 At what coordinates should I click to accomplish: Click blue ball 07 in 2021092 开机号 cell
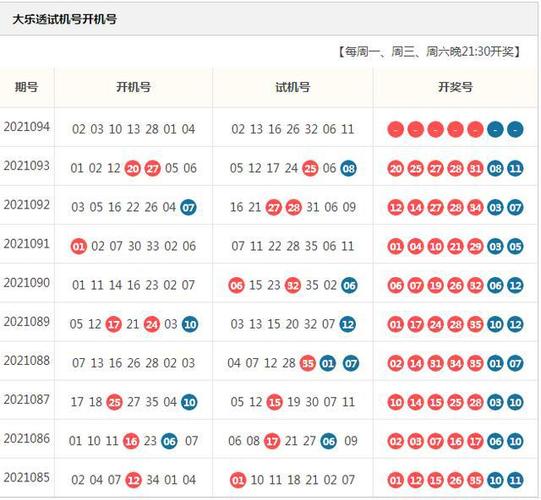188,207
